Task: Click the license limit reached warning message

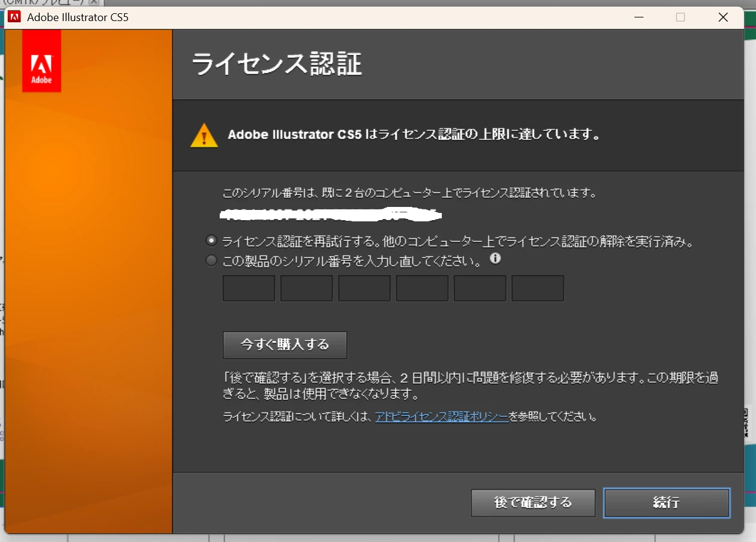Action: point(414,135)
